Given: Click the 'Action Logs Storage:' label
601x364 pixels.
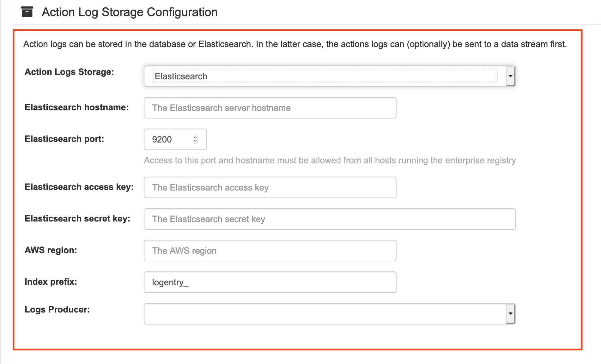Looking at the screenshot, I should click(69, 72).
